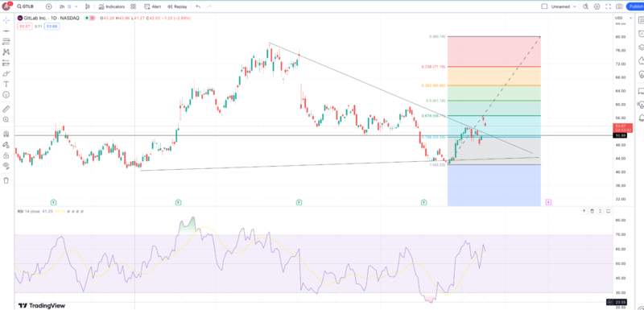
Task: Open the emoji icons tool
Action: coord(6,94)
